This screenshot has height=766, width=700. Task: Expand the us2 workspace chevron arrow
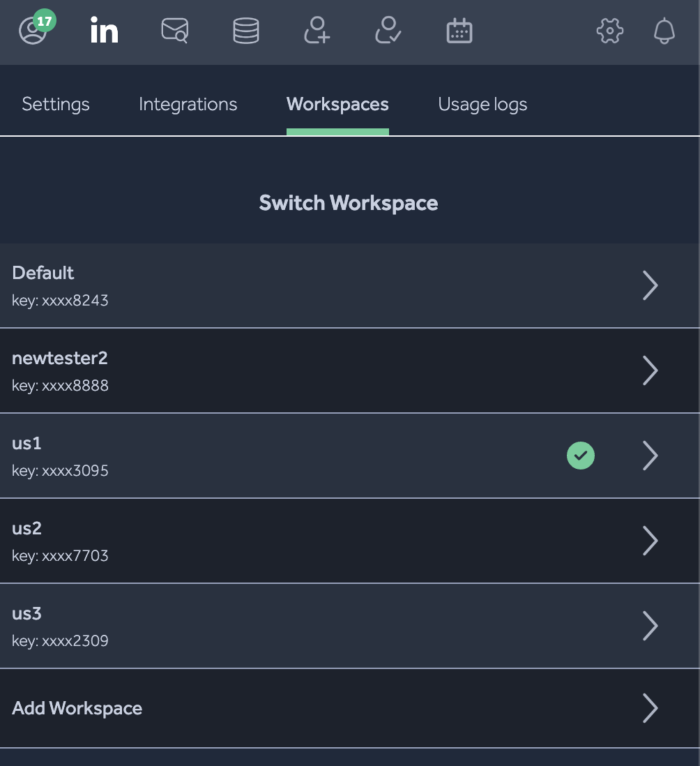tap(650, 541)
